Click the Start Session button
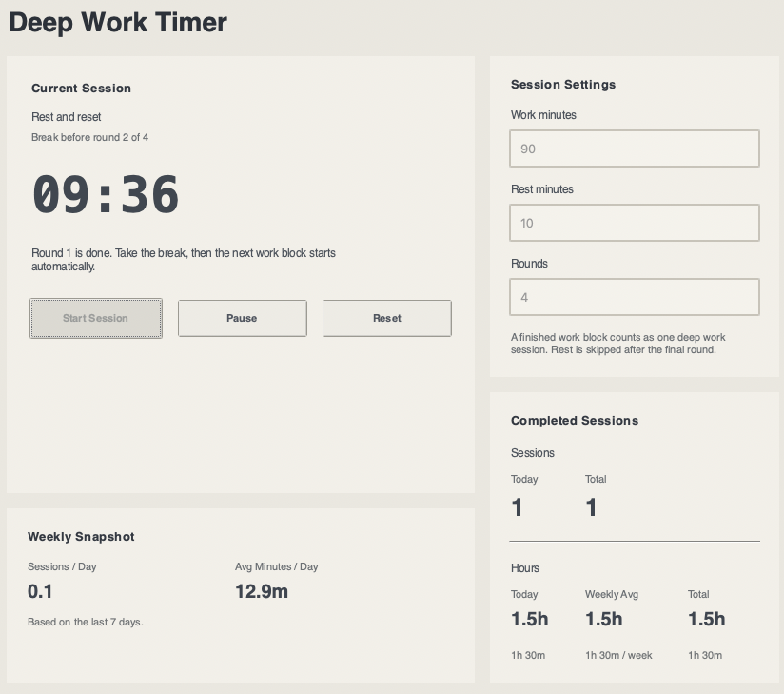The width and height of the screenshot is (784, 694). tap(95, 318)
